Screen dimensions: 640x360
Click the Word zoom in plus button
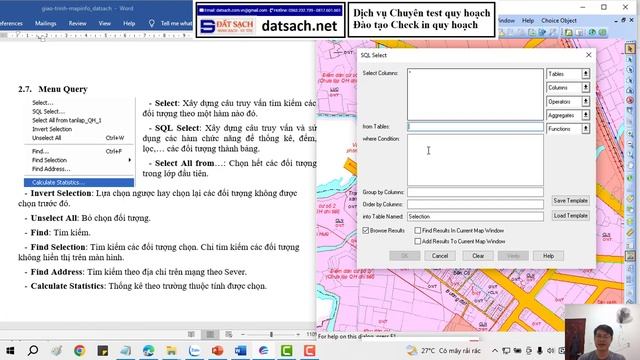(x=298, y=334)
